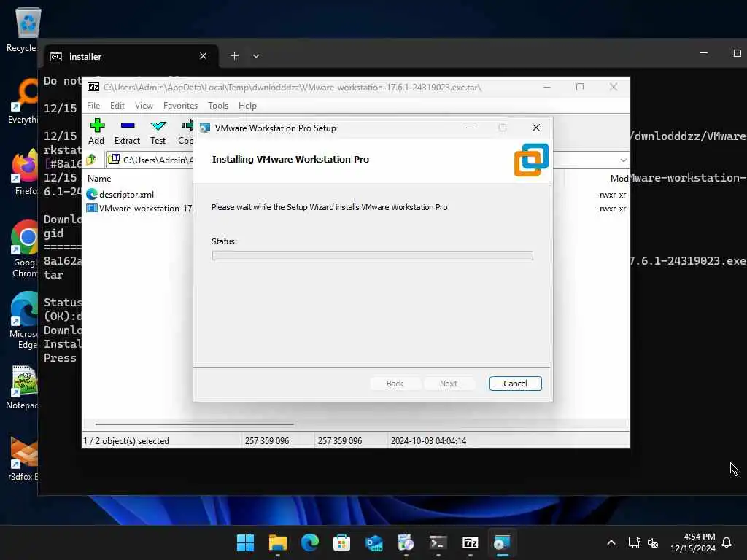This screenshot has height=560, width=747.
Task: Open the File menu in 7-Zip
Action: coord(93,106)
